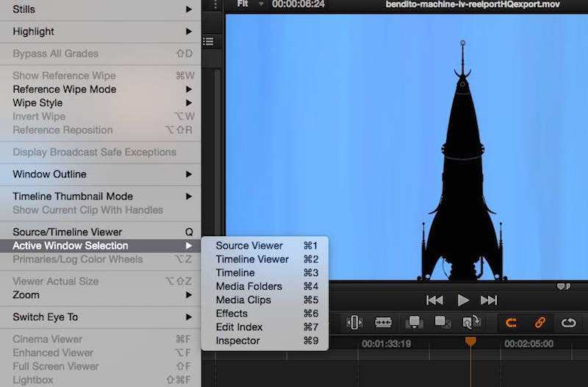Click the clip name bendito-machine-iv-reelportHQexport.mov

[473, 4]
